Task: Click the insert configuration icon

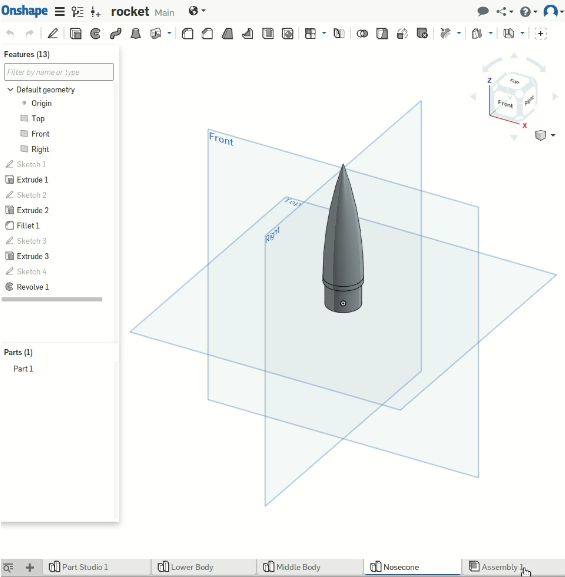Action: (95, 12)
